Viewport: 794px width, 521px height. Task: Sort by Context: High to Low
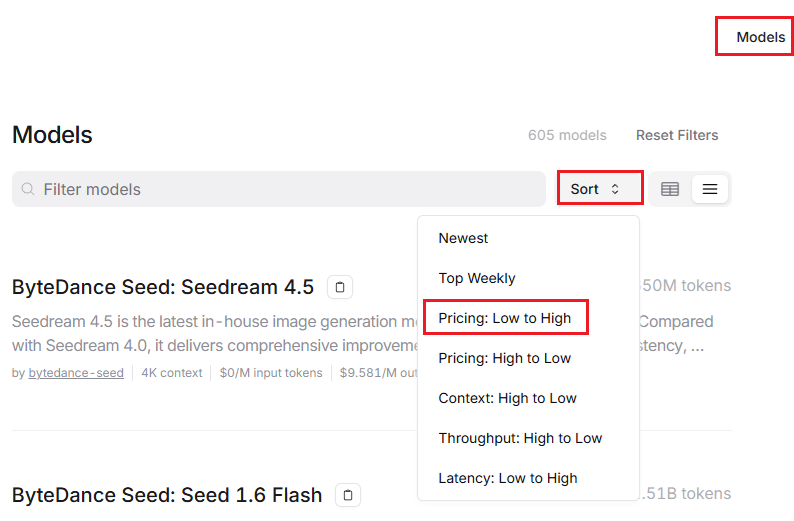507,398
